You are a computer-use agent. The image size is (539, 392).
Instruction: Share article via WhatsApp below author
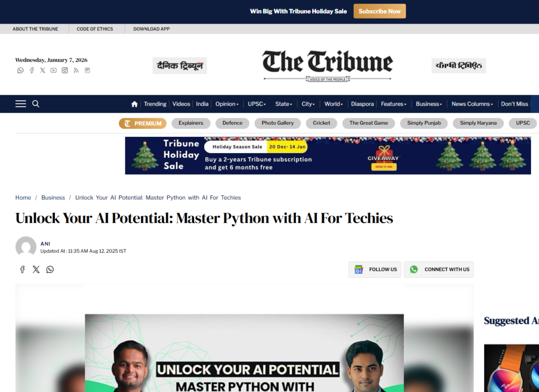50,269
